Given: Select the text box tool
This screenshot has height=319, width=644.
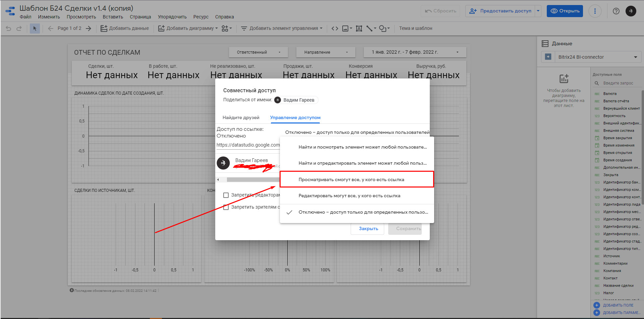Looking at the screenshot, I should (x=359, y=29).
